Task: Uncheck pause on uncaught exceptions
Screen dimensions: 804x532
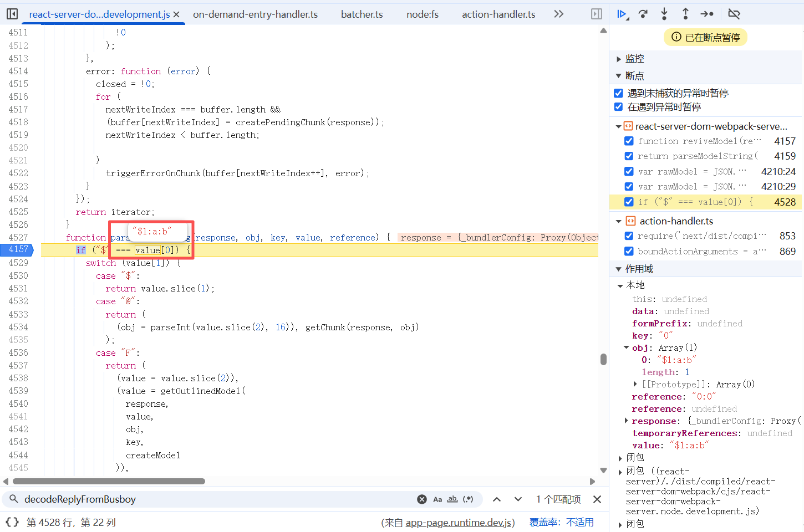Action: click(619, 93)
